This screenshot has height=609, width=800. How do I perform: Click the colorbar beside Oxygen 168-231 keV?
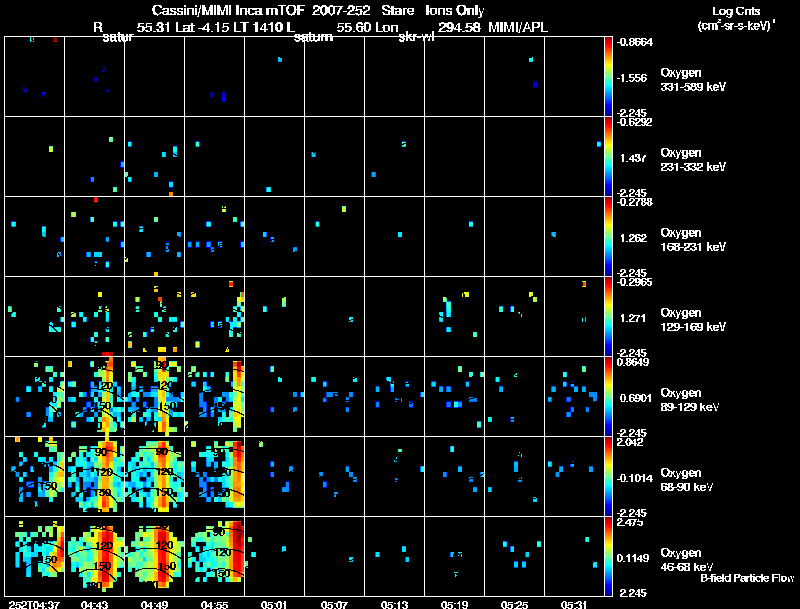click(x=608, y=237)
